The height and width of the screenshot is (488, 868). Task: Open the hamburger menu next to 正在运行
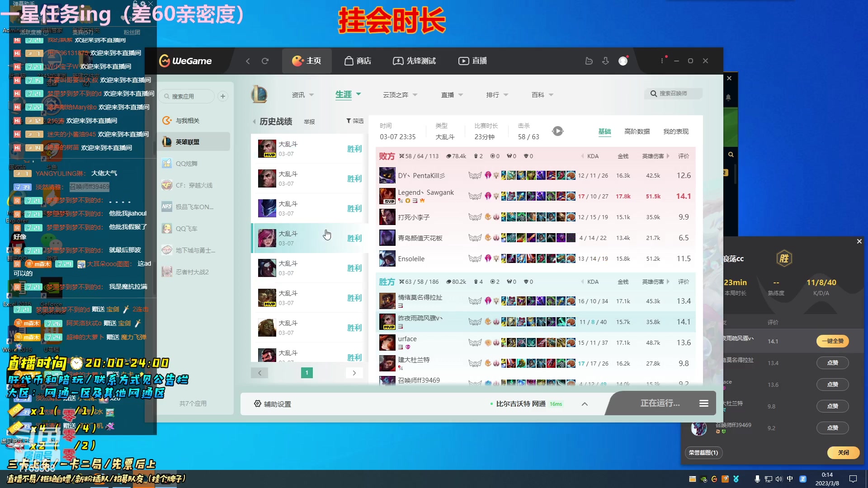point(704,403)
